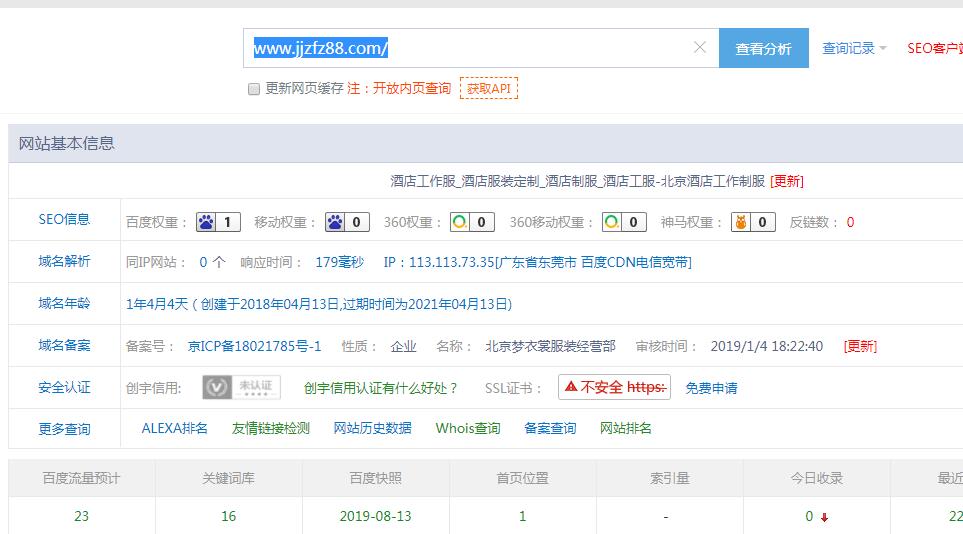This screenshot has height=534, width=963.
Task: Open the ALEXA排名 link
Action: 174,428
